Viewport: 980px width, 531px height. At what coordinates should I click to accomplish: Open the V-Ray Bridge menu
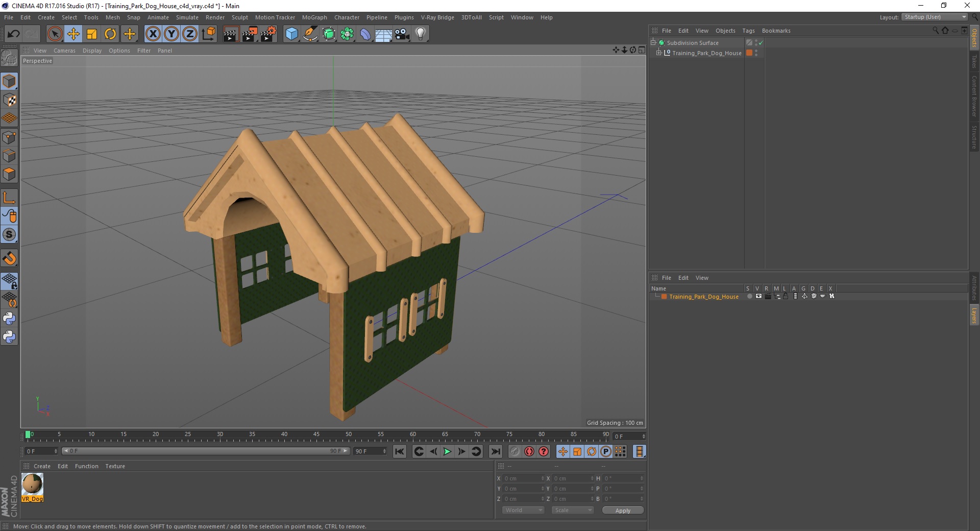[437, 17]
